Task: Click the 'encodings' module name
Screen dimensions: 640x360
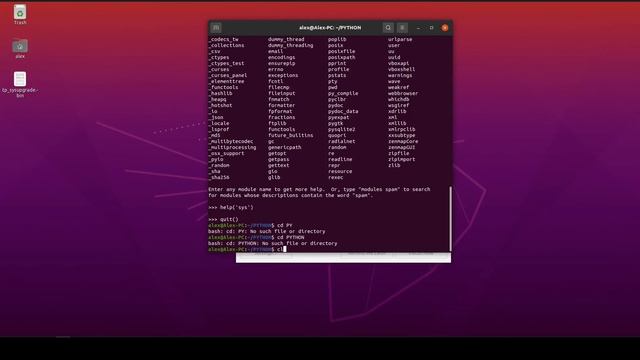Action: 282,58
